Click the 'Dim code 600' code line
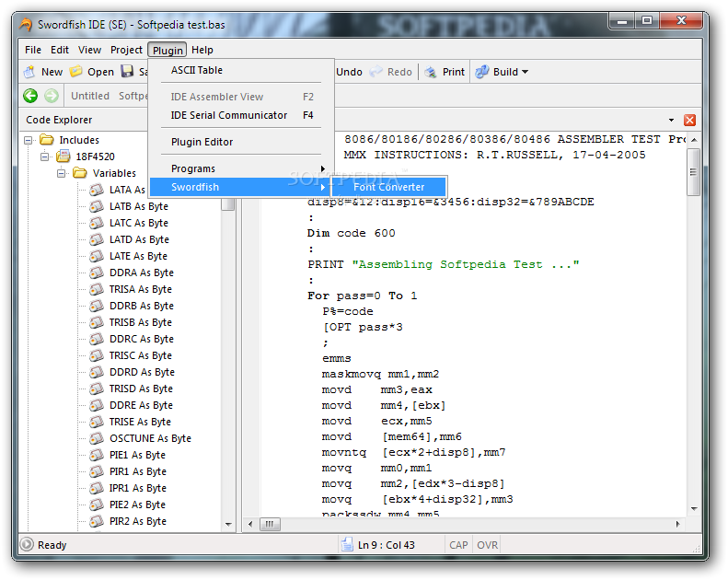The height and width of the screenshot is (580, 728). point(351,233)
